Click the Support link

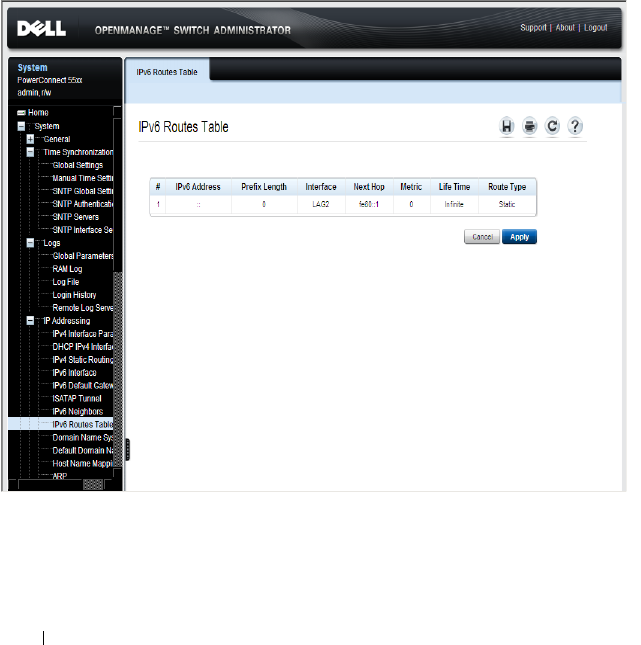pyautogui.click(x=533, y=28)
